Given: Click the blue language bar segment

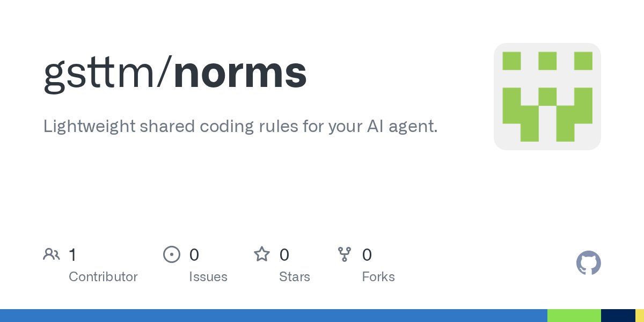Looking at the screenshot, I should (x=274, y=316).
